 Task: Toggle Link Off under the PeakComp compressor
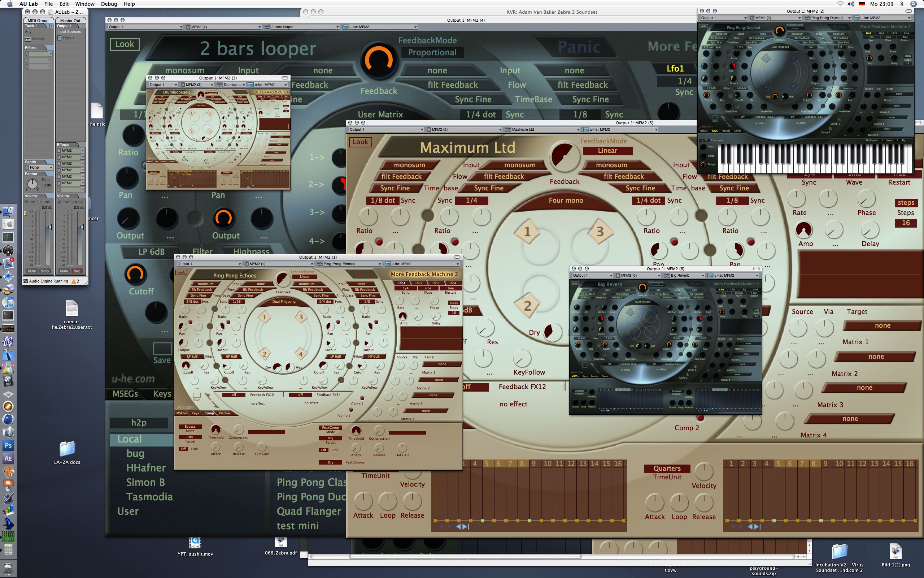point(324,450)
